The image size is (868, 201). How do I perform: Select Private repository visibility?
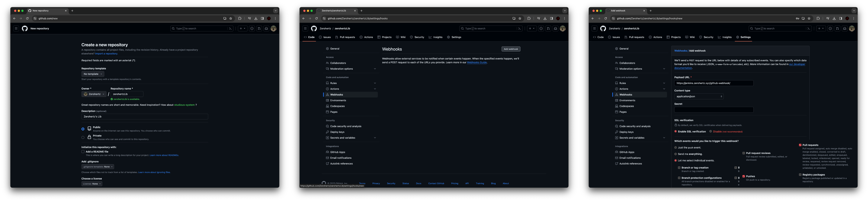(83, 137)
